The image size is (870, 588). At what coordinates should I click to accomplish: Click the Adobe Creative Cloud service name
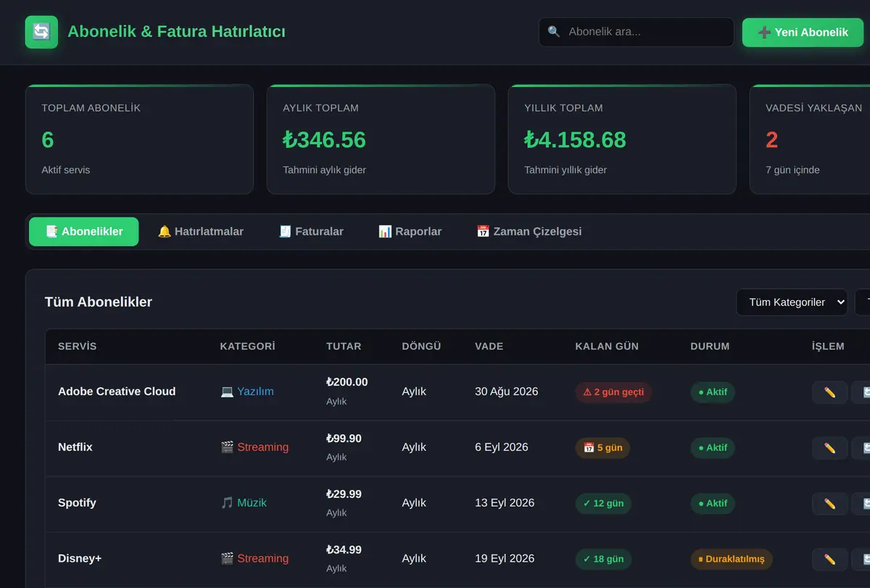pos(117,392)
